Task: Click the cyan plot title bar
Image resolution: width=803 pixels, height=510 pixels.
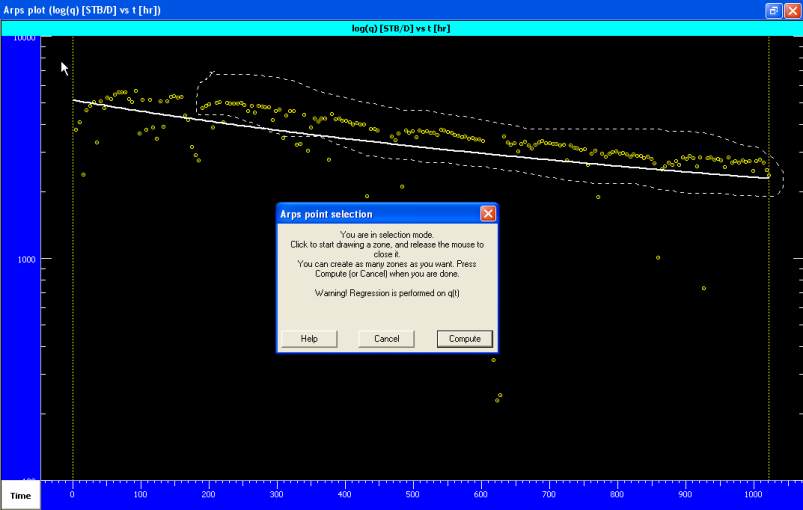Action: pyautogui.click(x=400, y=28)
